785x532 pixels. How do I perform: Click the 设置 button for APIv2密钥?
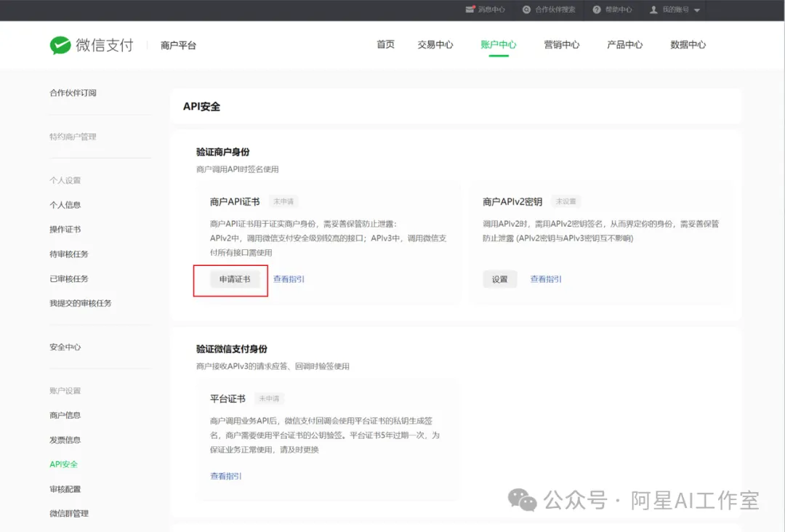click(499, 279)
